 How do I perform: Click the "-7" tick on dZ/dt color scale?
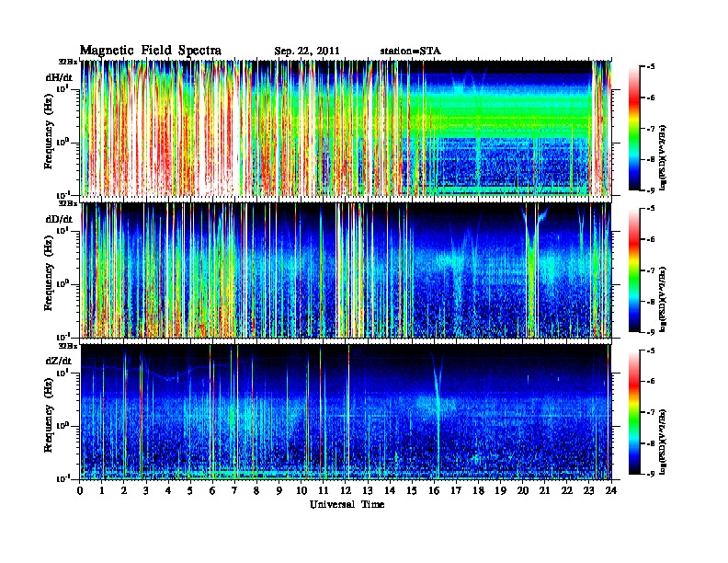(x=651, y=412)
